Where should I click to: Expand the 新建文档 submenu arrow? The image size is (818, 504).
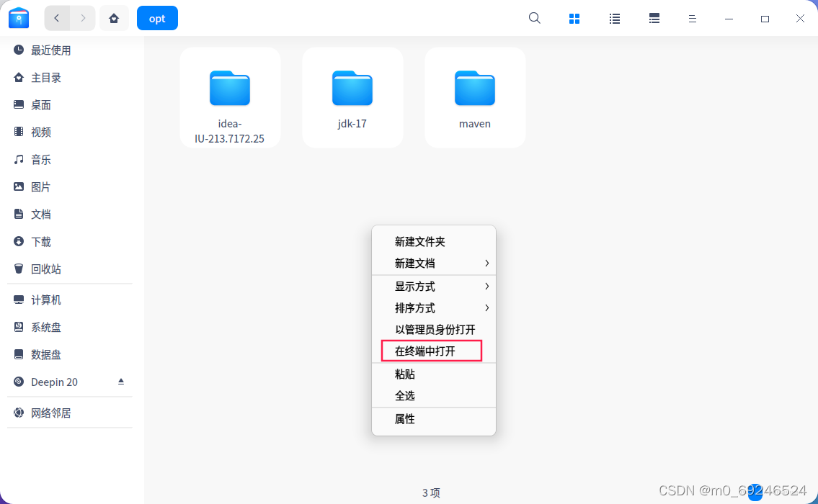pyautogui.click(x=486, y=264)
